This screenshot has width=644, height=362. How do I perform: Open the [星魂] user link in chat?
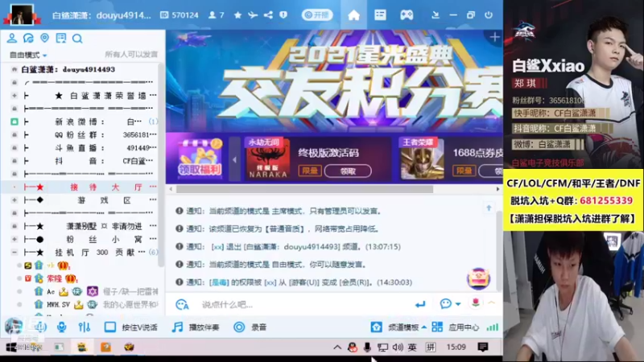[x=219, y=282]
